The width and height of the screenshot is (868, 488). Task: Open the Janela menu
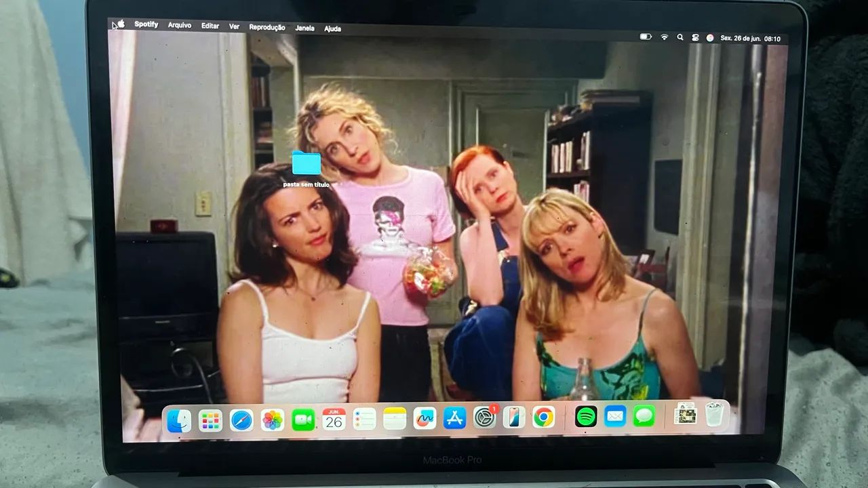pyautogui.click(x=305, y=28)
